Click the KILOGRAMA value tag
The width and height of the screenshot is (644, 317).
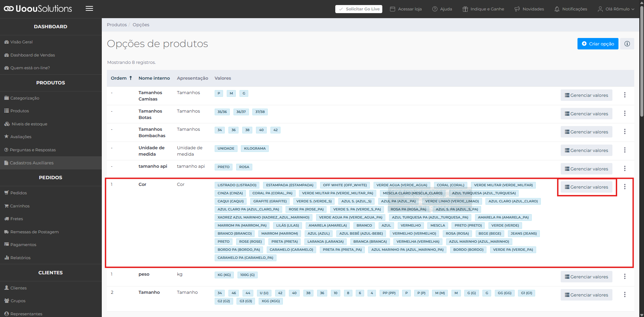coord(255,149)
